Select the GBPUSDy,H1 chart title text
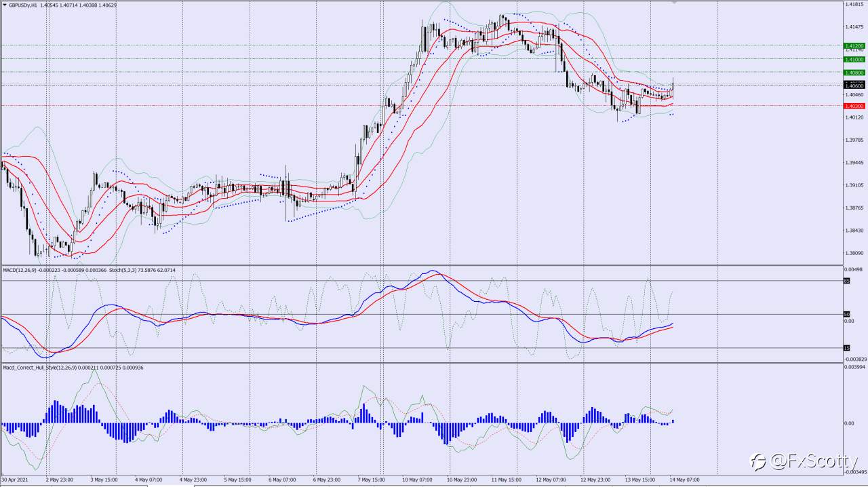 23,5
